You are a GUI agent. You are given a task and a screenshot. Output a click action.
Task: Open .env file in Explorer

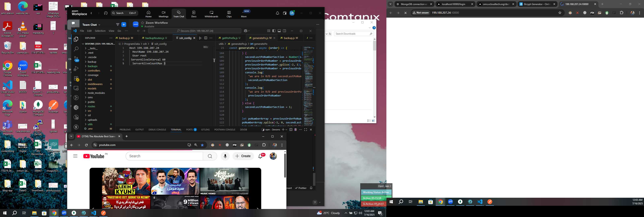tap(90, 129)
